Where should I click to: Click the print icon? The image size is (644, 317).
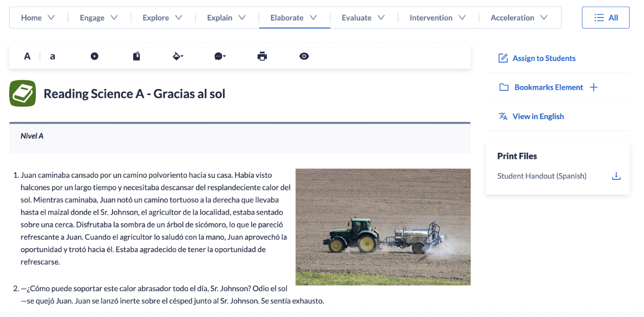pos(262,56)
